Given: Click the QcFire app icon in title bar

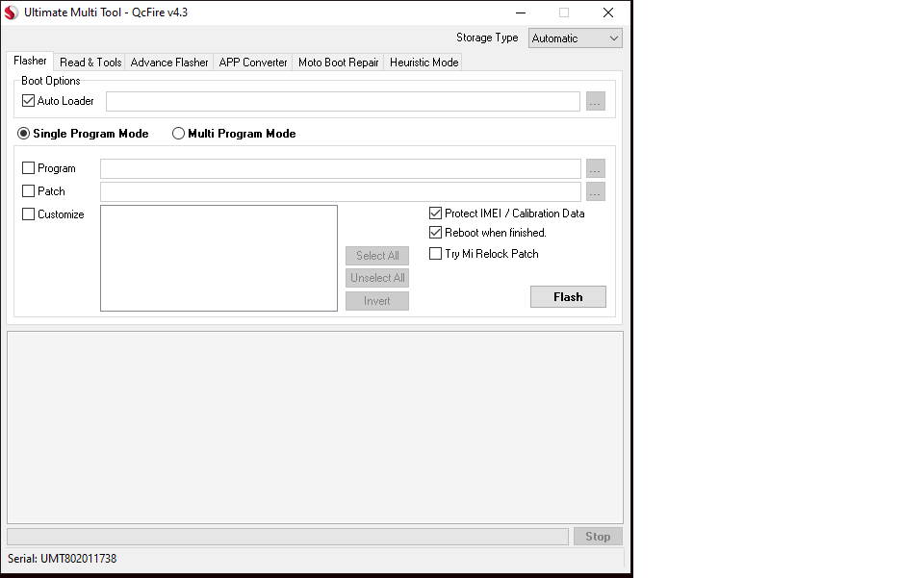Looking at the screenshot, I should pyautogui.click(x=12, y=13).
